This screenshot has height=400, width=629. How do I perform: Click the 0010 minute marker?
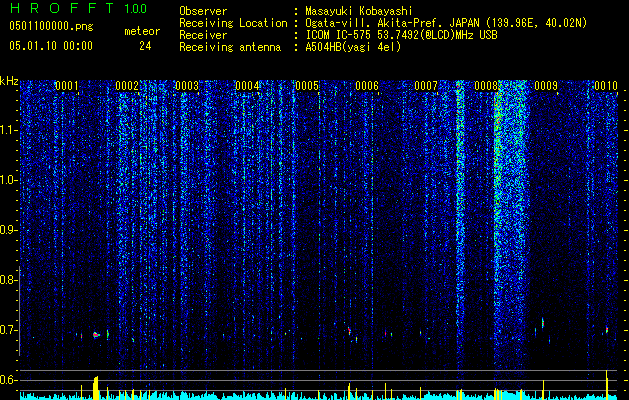[x=606, y=86]
